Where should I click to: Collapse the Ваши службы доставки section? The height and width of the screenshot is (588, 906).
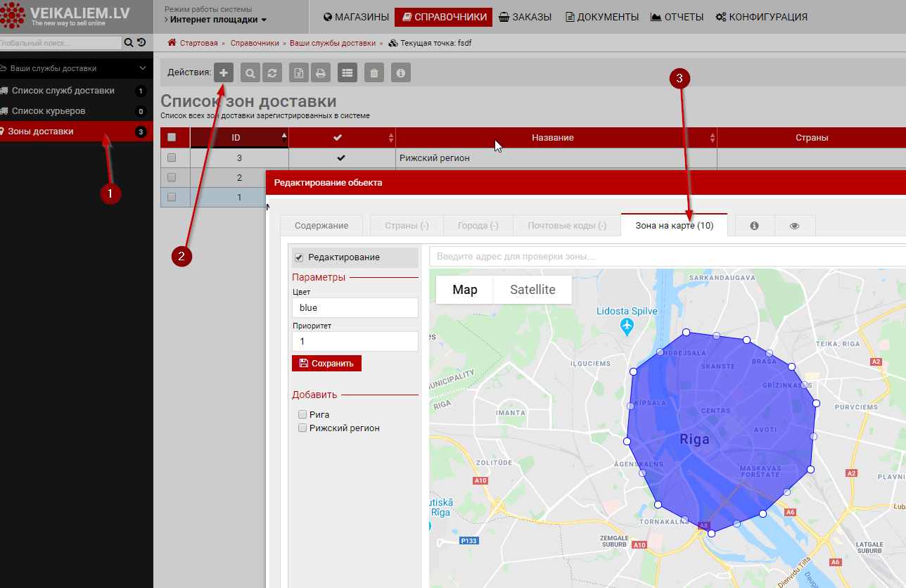143,68
